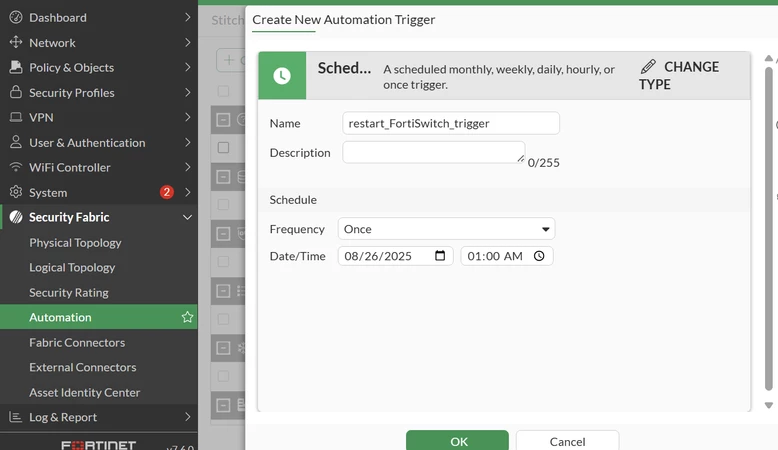778x450 pixels.
Task: Open Physical Topology page
Action: [75, 243]
